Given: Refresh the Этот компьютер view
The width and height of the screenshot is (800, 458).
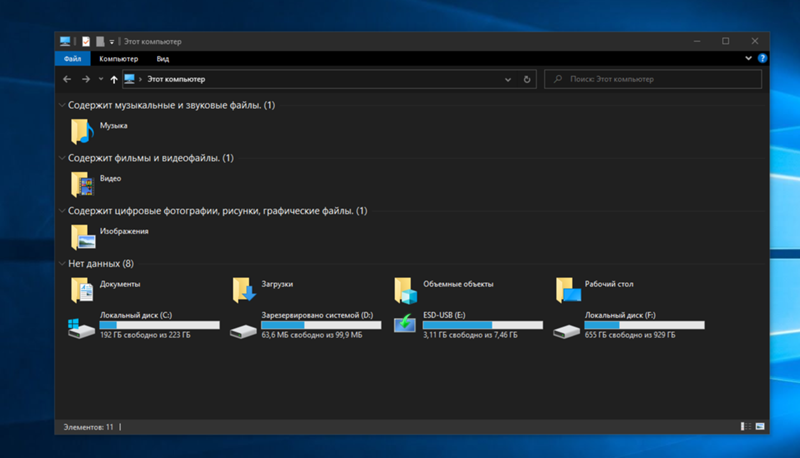Looking at the screenshot, I should 527,79.
